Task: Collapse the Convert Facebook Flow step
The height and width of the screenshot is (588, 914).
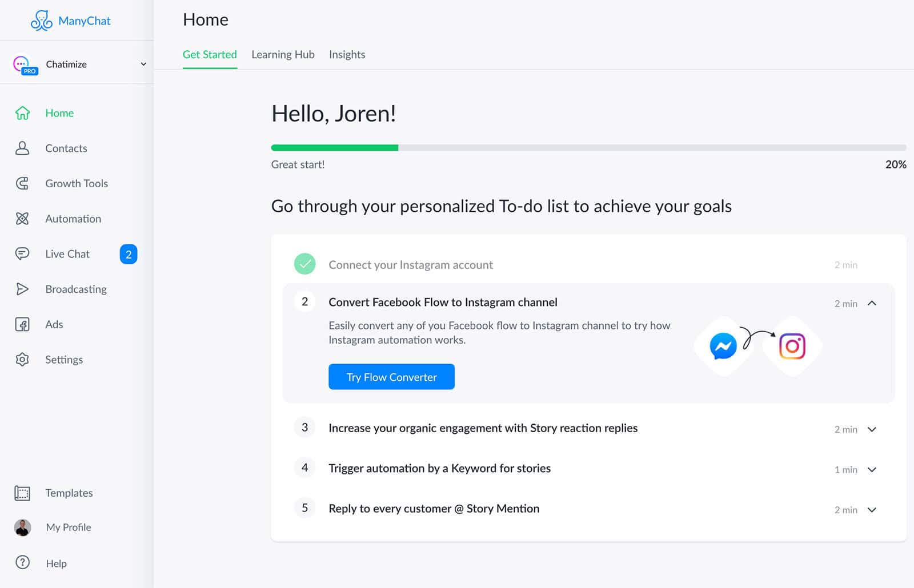Action: click(872, 303)
